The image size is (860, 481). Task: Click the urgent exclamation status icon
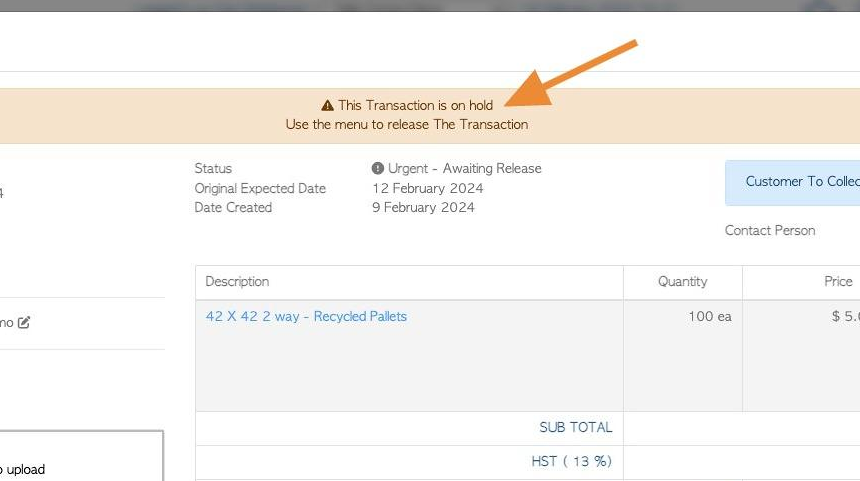(377, 168)
